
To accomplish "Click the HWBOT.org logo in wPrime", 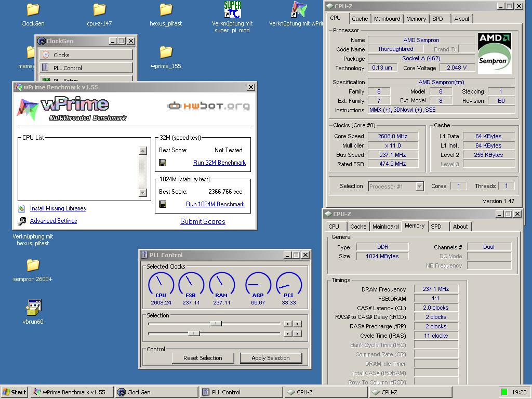I will coord(209,106).
